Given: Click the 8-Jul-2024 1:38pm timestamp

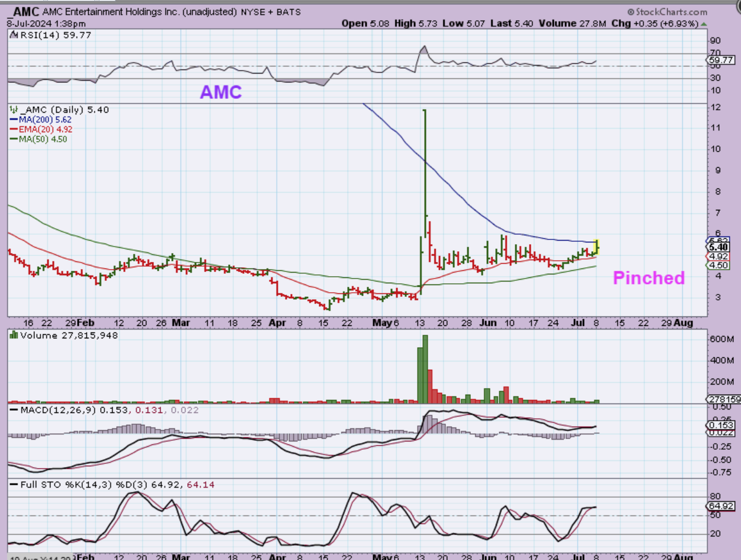Looking at the screenshot, I should (46, 24).
